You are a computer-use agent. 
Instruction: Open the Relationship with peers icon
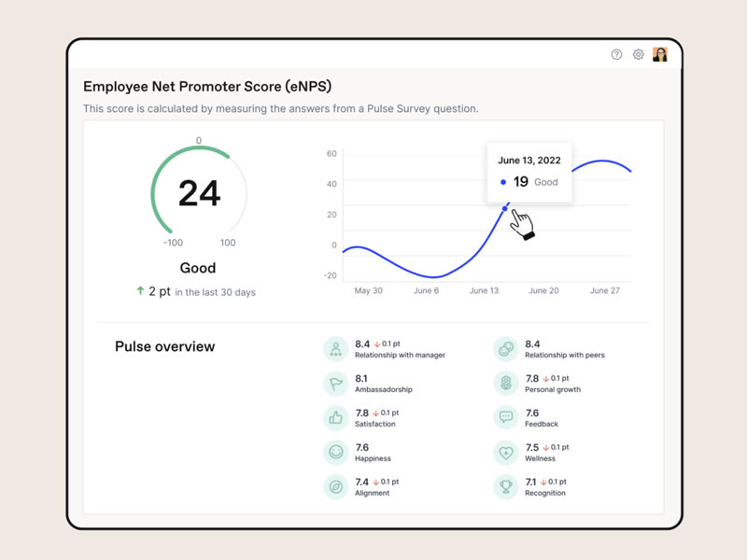(505, 349)
